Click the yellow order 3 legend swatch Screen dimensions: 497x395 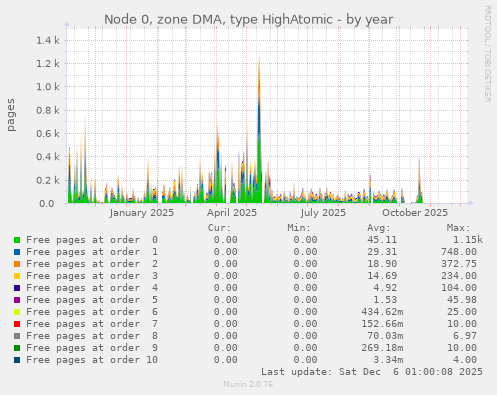(x=17, y=276)
